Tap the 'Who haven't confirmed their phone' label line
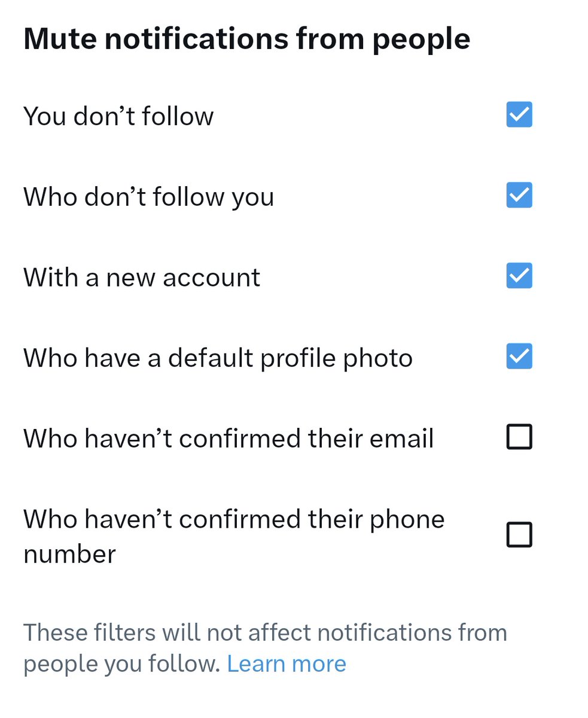 point(234,519)
